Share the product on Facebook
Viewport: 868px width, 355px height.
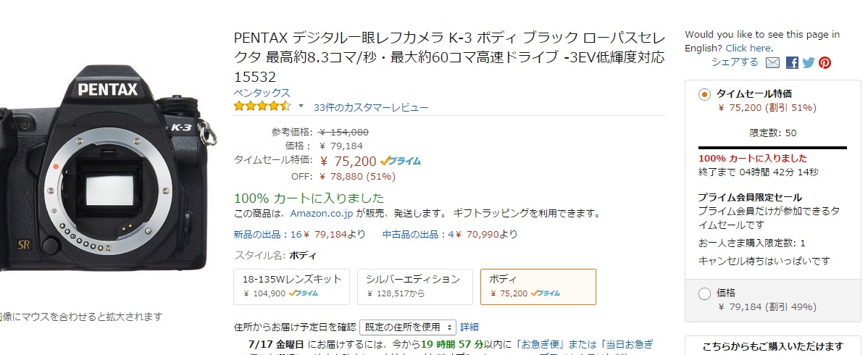pos(792,62)
